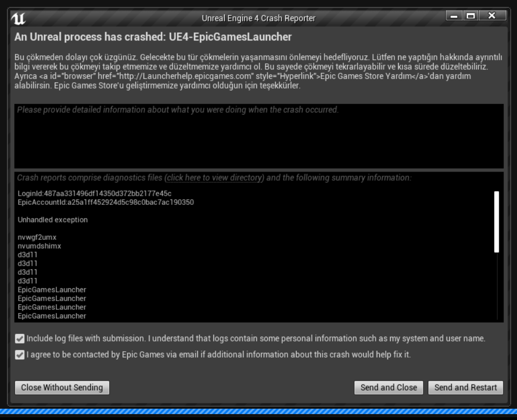517x420 pixels.
Task: Uncheck agree to be contacted by Epic Games
Action: (x=20, y=355)
